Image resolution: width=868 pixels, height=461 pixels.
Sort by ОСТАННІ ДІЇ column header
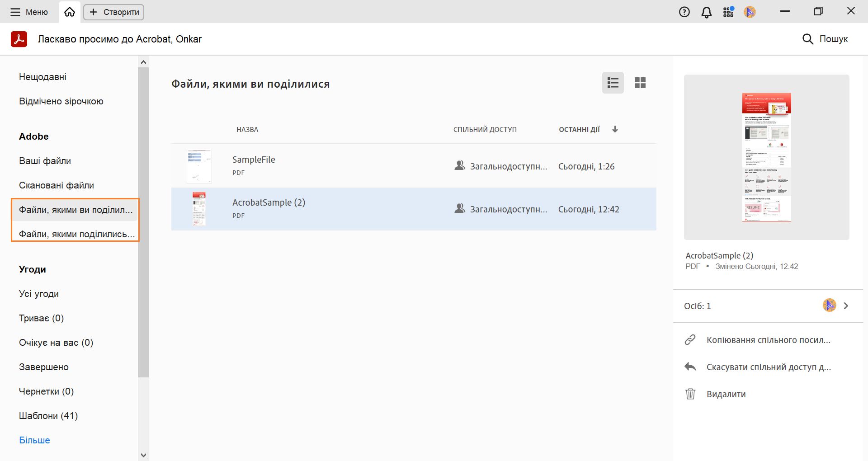(x=580, y=130)
